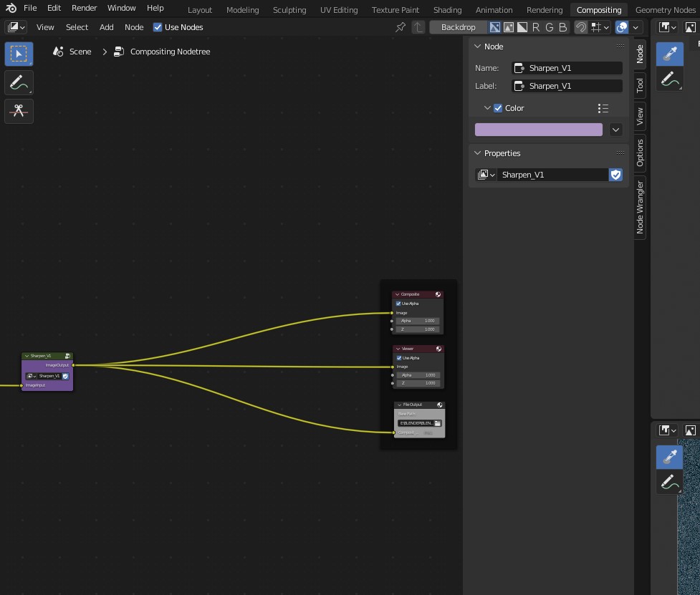Click the Alpha value slider on Composite node

(418, 321)
